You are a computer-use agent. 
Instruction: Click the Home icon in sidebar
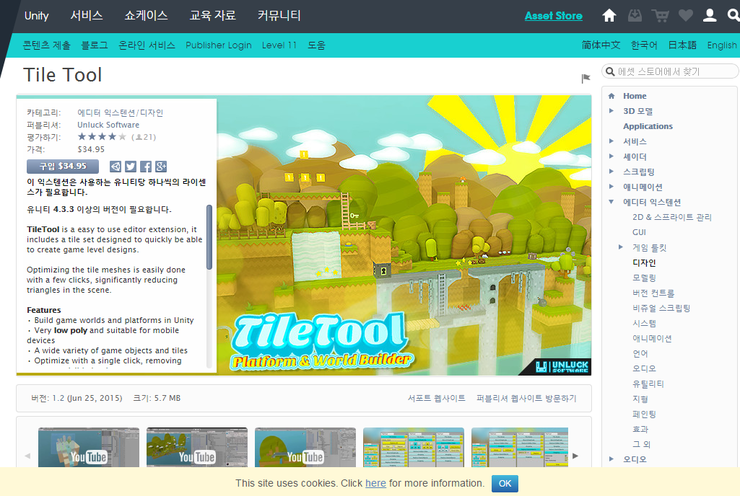pos(612,96)
